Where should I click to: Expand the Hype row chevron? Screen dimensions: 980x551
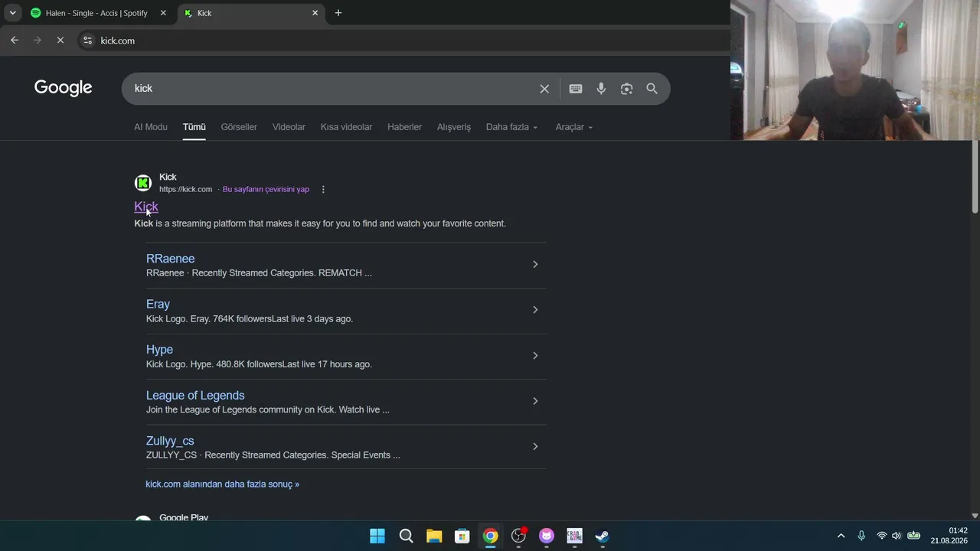click(535, 356)
